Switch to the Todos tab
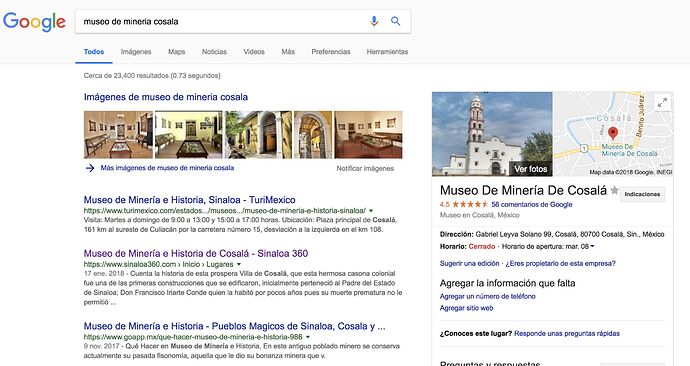Image resolution: width=690 pixels, height=366 pixels. [x=94, y=52]
